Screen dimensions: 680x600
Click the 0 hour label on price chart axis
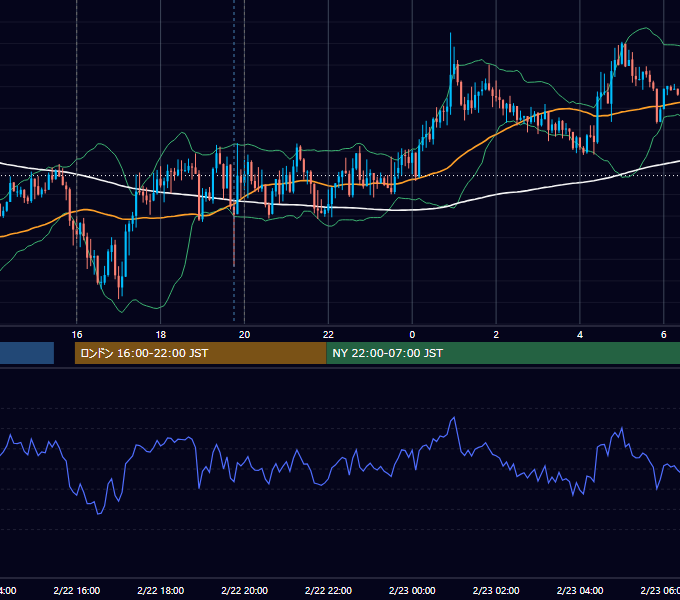(412, 335)
